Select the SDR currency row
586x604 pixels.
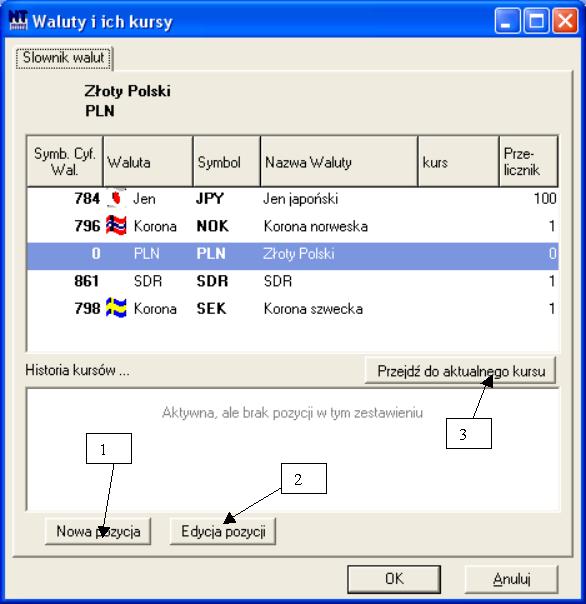click(292, 281)
